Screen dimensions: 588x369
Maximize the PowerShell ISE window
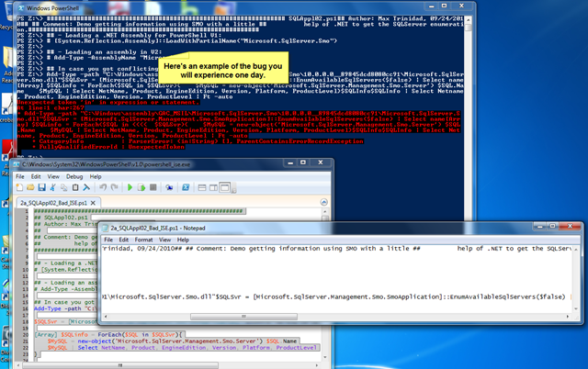pyautogui.click(x=303, y=162)
